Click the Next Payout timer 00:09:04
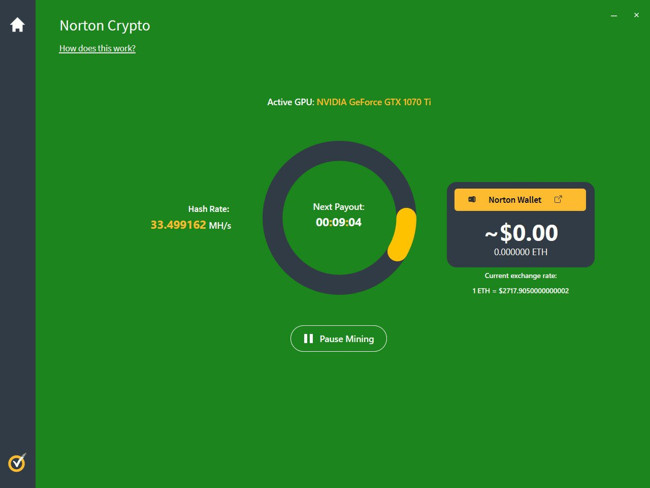Screen dimensions: 650x488 pyautogui.click(x=339, y=223)
